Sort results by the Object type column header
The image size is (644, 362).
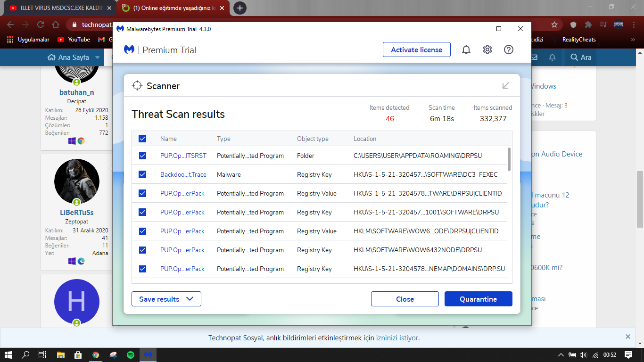tap(313, 139)
